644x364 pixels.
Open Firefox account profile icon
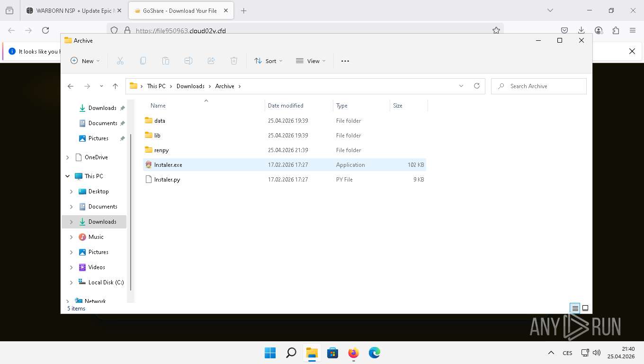pos(599,30)
